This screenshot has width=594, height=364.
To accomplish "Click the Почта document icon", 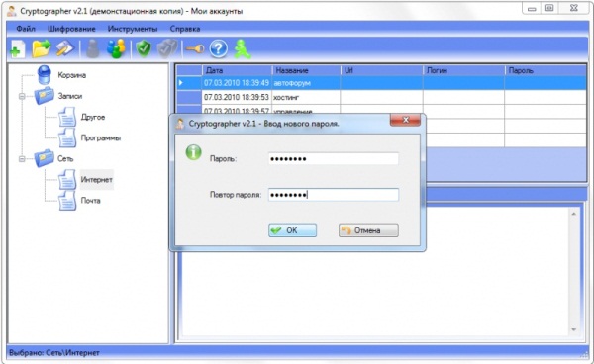I will point(67,200).
